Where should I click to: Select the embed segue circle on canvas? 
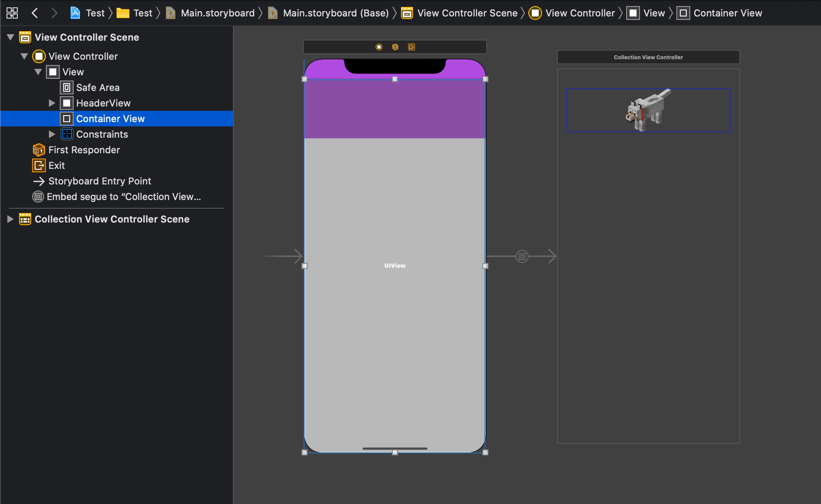(522, 256)
